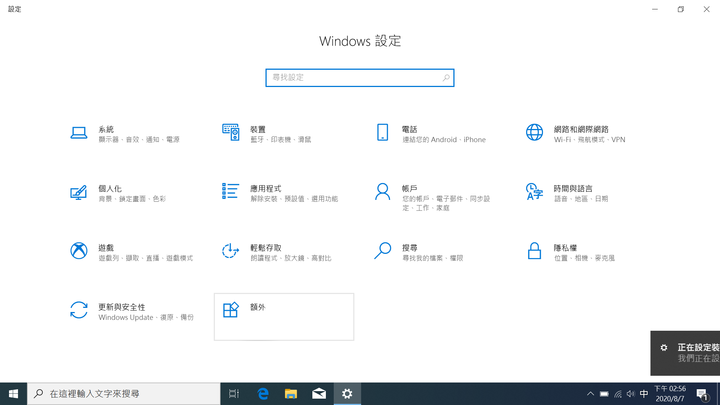Open the 遊戲 Xbox icon
Screen dimensions: 720x405
point(79,251)
